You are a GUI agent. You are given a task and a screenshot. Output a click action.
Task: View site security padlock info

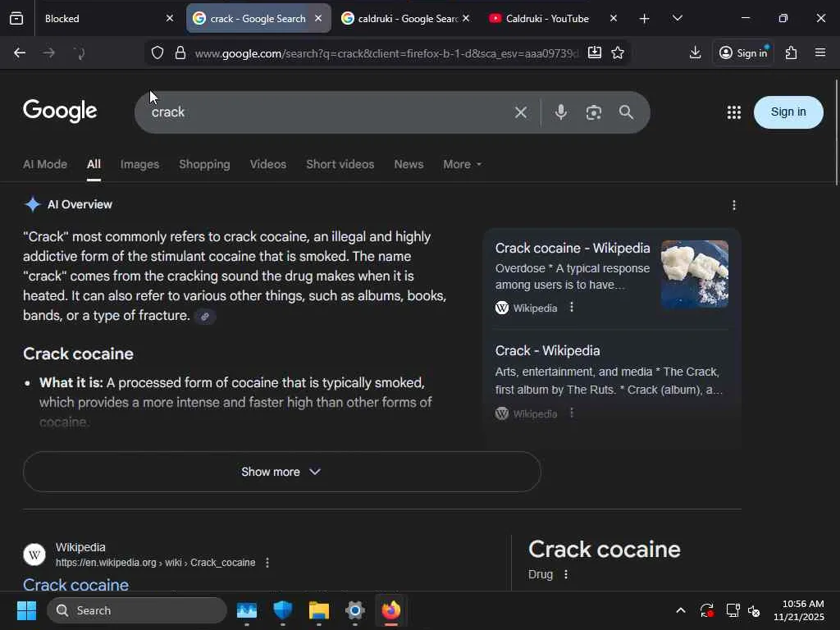(180, 52)
